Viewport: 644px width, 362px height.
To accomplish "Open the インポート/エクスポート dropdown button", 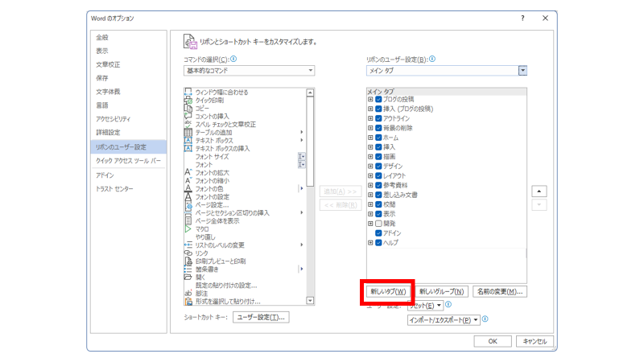I will (444, 320).
